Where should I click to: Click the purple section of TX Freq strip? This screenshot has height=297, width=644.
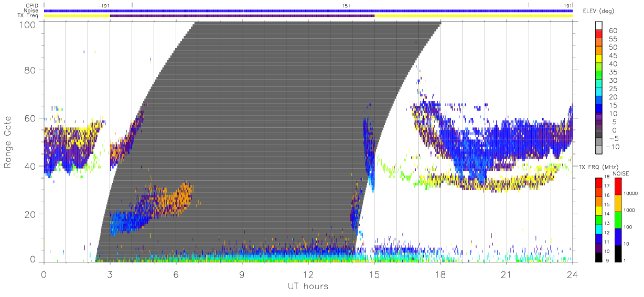pos(242,16)
